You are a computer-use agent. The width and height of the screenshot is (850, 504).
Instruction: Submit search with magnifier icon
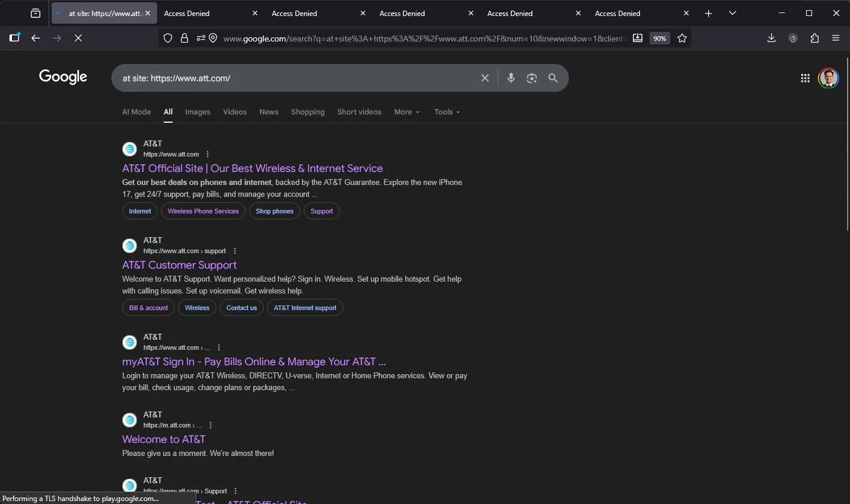pos(553,78)
